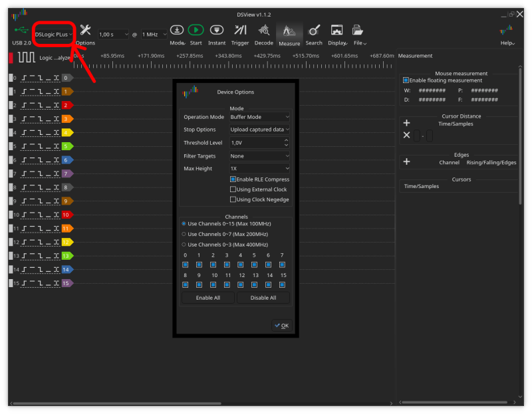Open the Operation Mode dropdown
This screenshot has width=532, height=414.
point(259,116)
